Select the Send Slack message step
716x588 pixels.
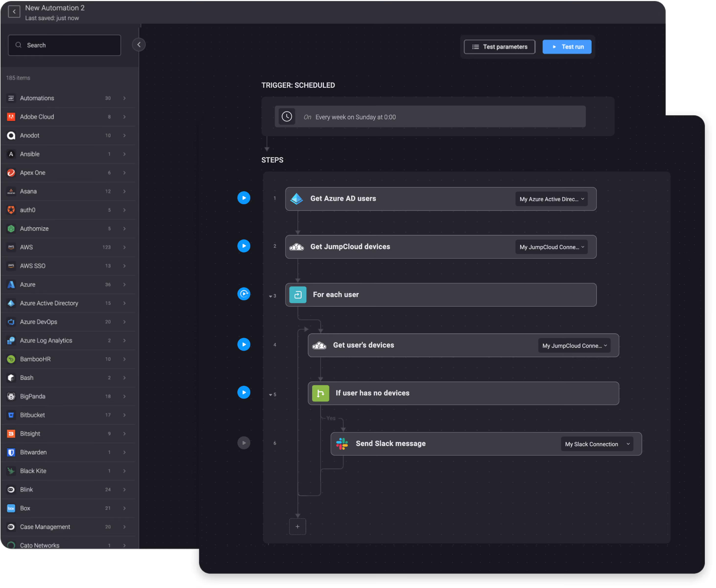[487, 444]
